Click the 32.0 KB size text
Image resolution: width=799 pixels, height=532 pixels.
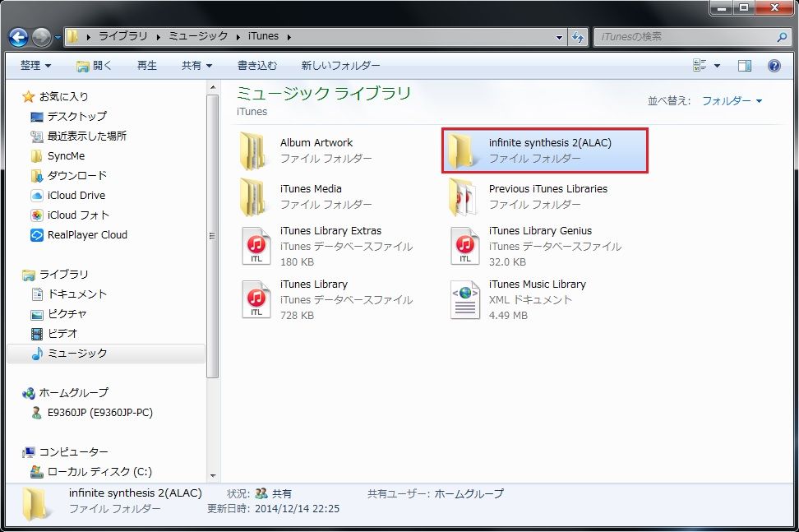pos(507,262)
